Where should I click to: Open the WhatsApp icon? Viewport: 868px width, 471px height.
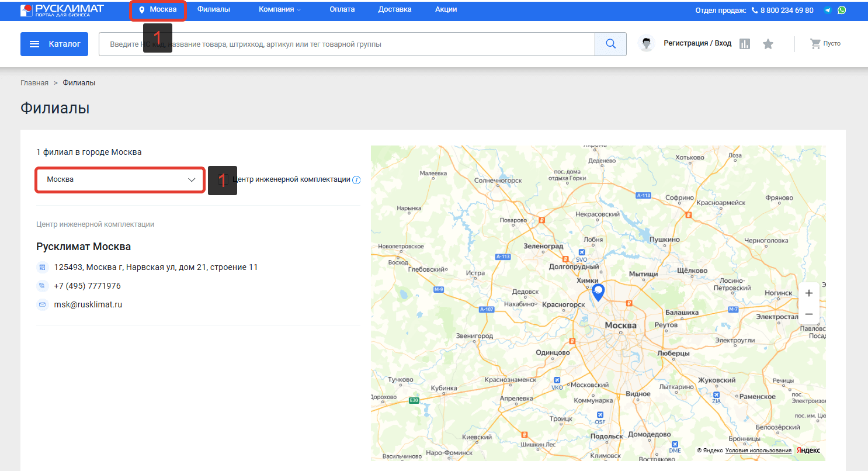click(x=842, y=11)
